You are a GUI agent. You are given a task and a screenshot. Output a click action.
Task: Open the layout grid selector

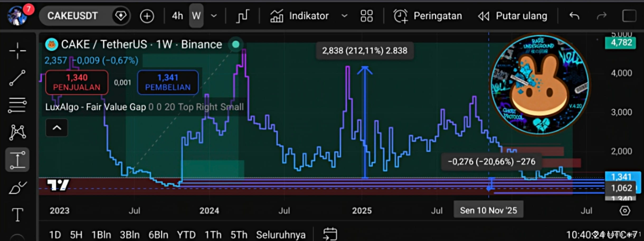tap(367, 16)
